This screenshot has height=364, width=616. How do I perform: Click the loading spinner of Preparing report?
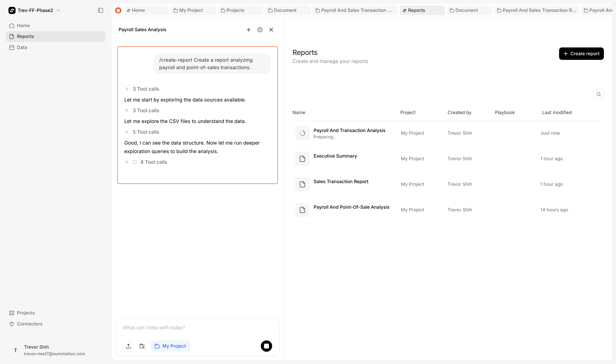tap(302, 133)
